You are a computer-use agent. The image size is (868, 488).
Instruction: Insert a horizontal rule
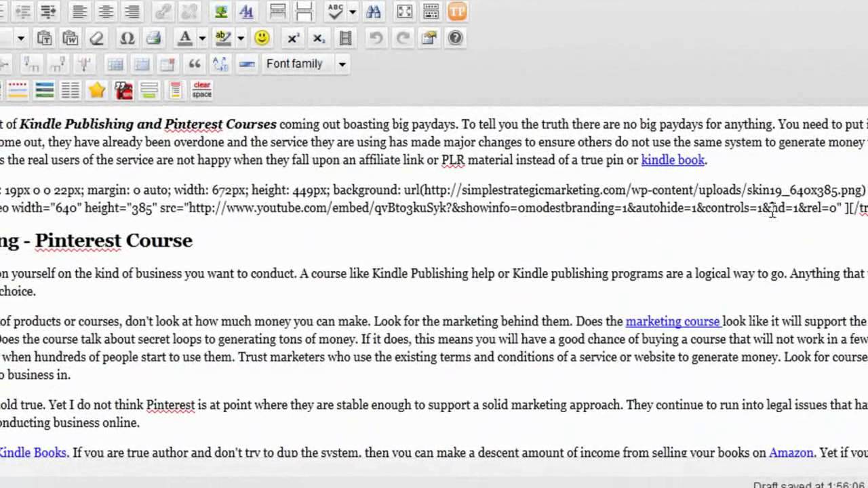[x=247, y=64]
